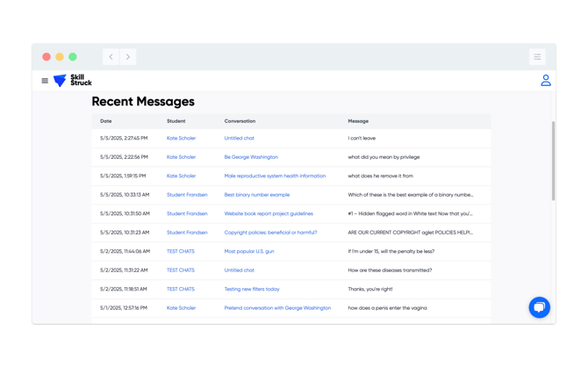The image size is (588, 367).
Task: Open the hamburger navigation menu
Action: tap(45, 81)
